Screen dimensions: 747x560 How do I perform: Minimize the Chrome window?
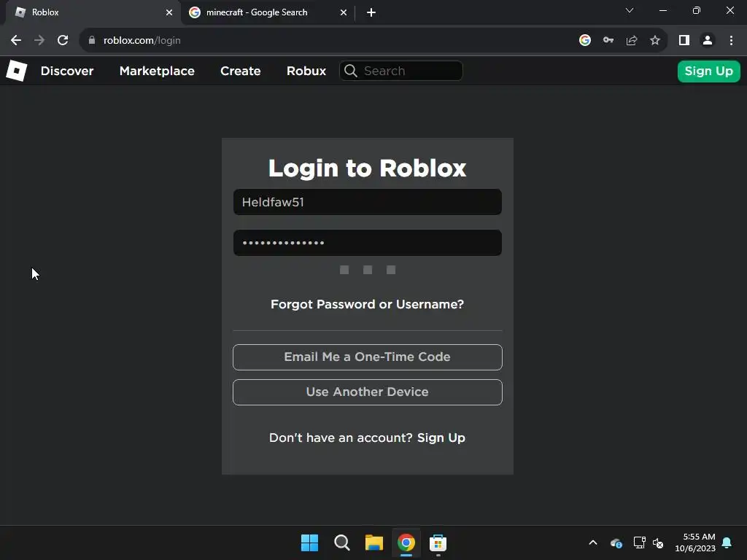point(662,10)
